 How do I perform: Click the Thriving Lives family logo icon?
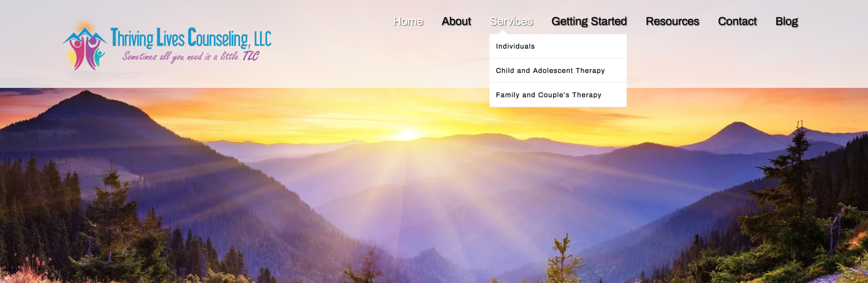pyautogui.click(x=85, y=44)
